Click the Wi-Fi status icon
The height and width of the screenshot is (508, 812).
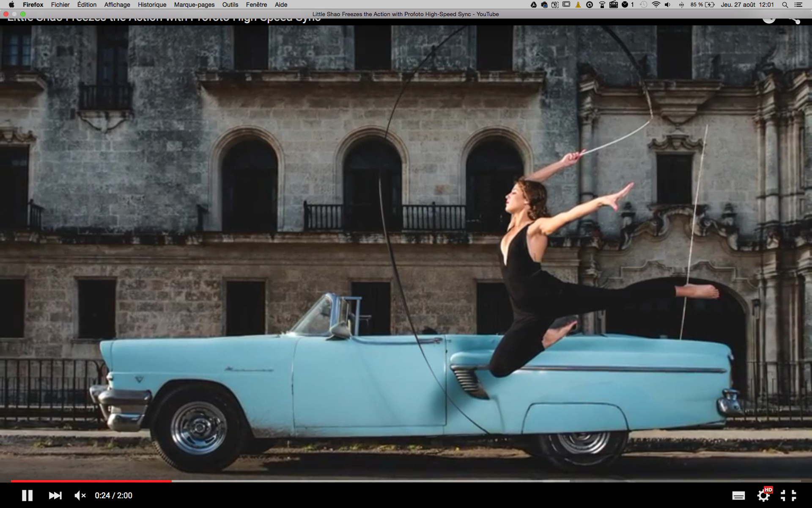(656, 5)
